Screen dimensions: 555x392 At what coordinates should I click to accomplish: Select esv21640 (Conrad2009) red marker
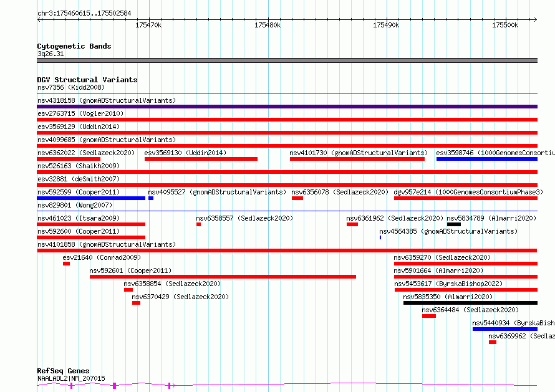tap(66, 264)
